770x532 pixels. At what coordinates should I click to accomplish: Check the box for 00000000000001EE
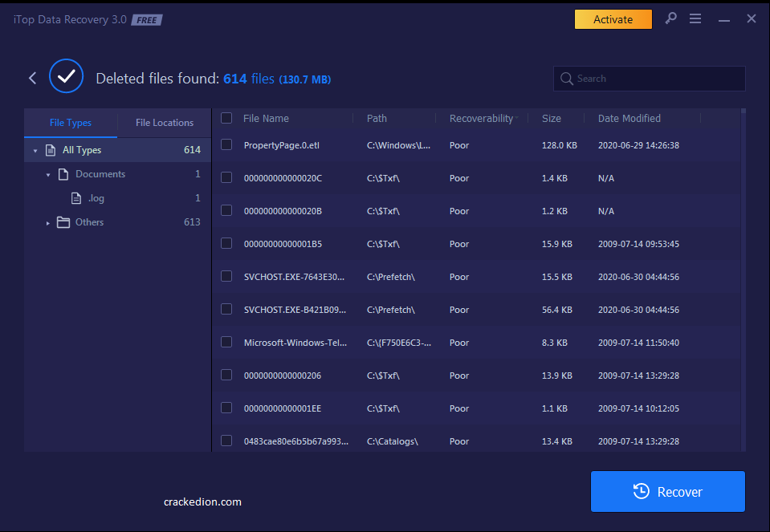click(226, 408)
